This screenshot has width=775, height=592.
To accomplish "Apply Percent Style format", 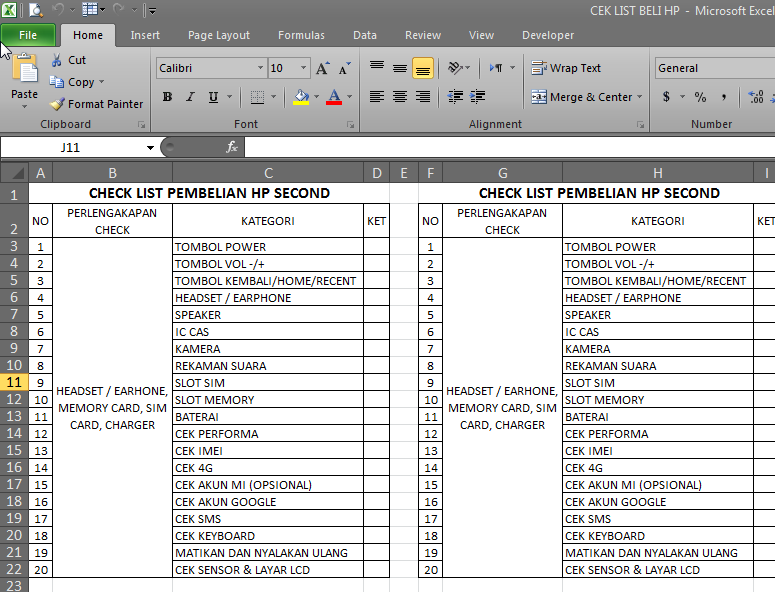I will click(700, 97).
